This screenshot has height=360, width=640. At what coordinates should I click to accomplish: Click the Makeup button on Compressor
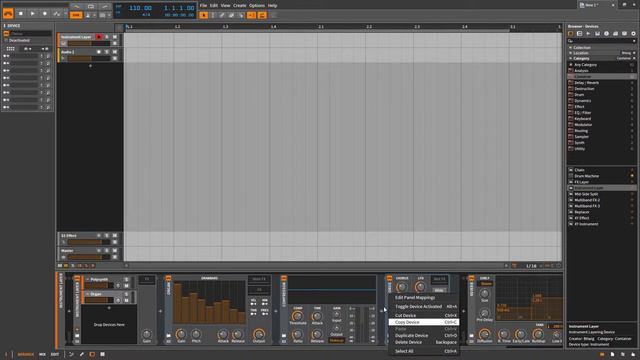click(x=336, y=340)
